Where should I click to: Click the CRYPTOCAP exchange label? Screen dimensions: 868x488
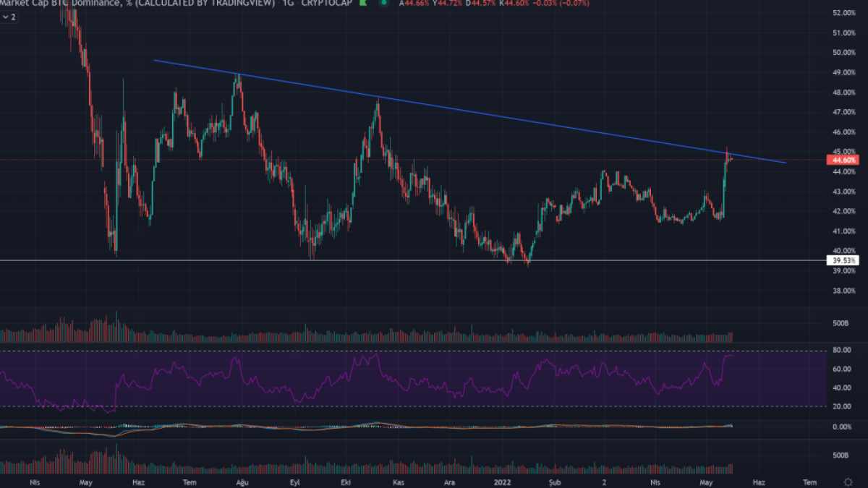pyautogui.click(x=326, y=4)
